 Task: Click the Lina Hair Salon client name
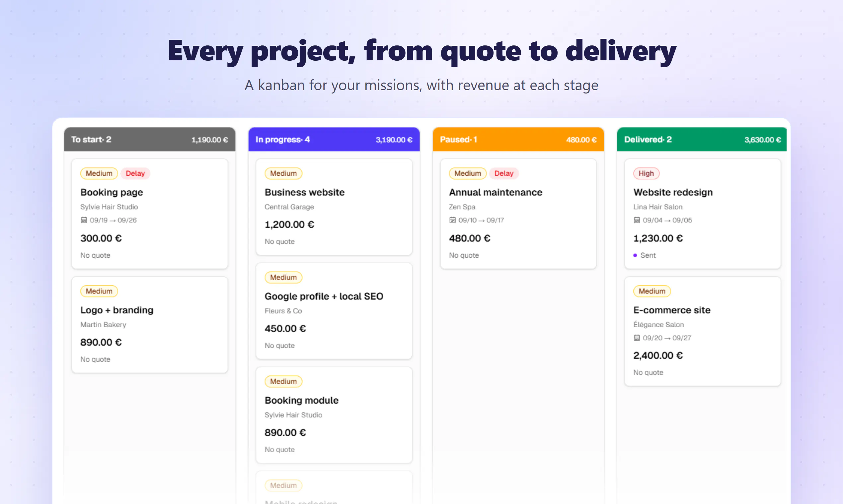coord(658,207)
